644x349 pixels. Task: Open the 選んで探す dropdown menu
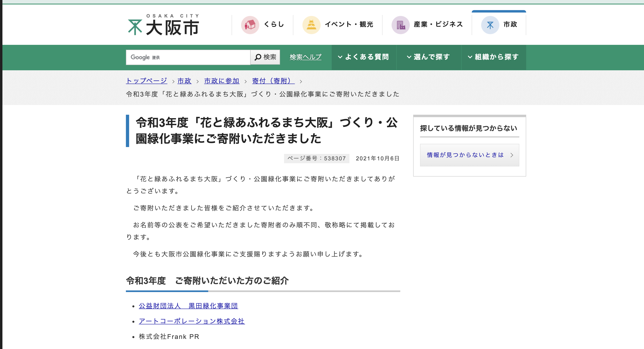429,57
